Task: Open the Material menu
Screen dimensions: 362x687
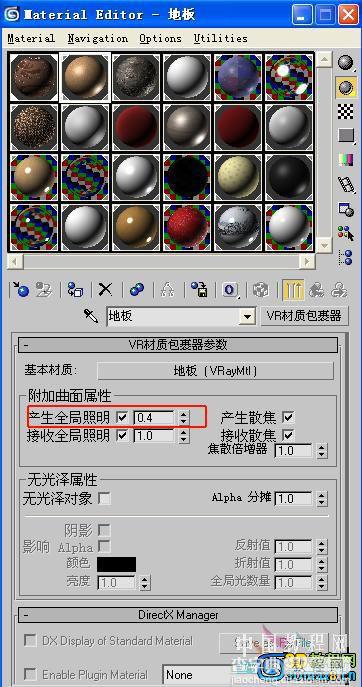Action: point(31,38)
